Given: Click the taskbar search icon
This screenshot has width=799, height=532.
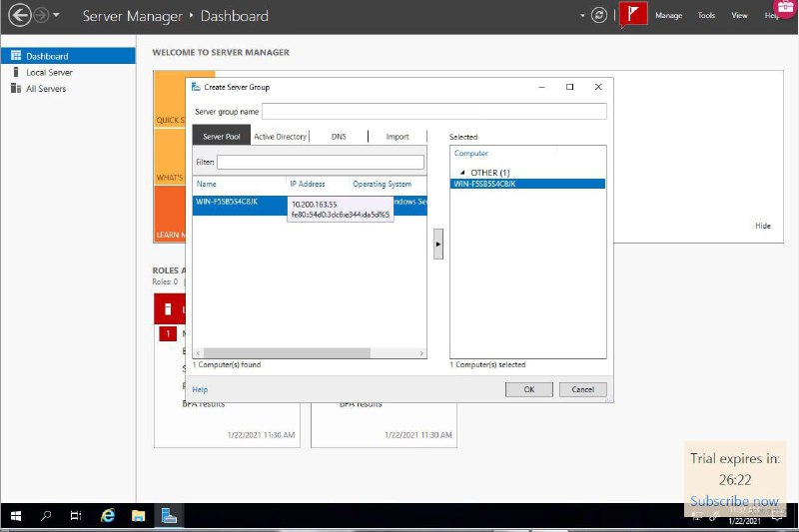Looking at the screenshot, I should pos(46,516).
